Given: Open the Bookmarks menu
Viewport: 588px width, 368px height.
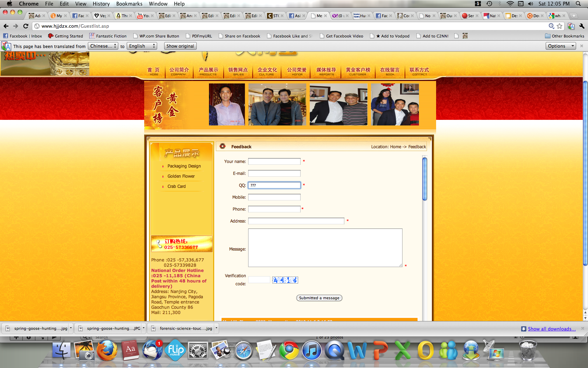Looking at the screenshot, I should coord(129,4).
